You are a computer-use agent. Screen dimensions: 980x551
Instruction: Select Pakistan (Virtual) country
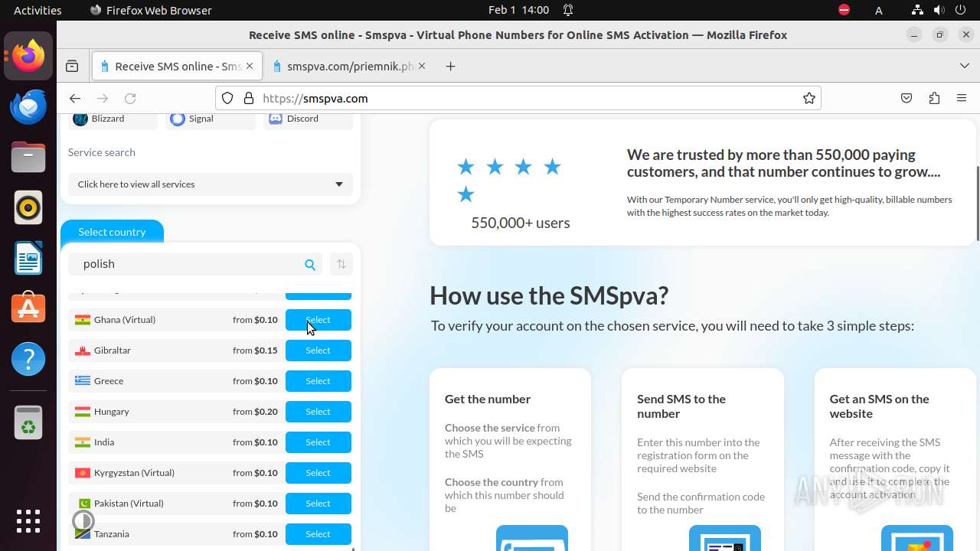coord(318,504)
